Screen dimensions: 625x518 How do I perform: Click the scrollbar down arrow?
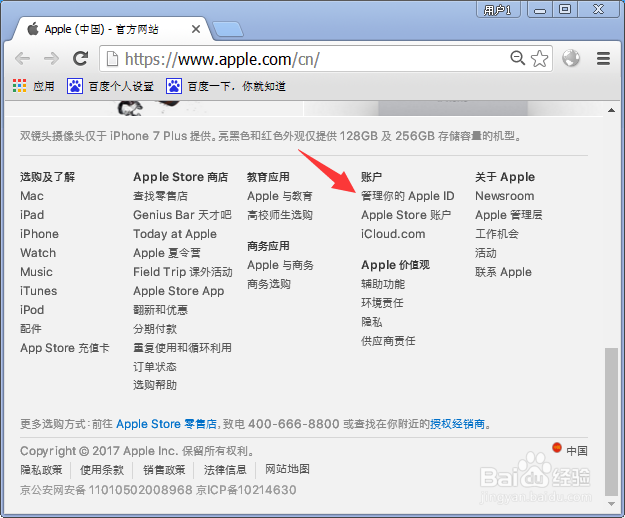click(611, 504)
